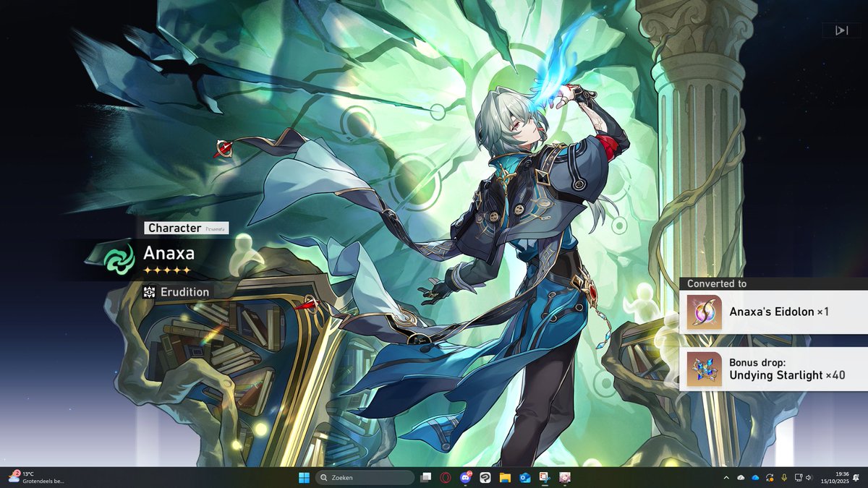
Task: Click the blue OneDrive cloud tray icon
Action: click(755, 478)
